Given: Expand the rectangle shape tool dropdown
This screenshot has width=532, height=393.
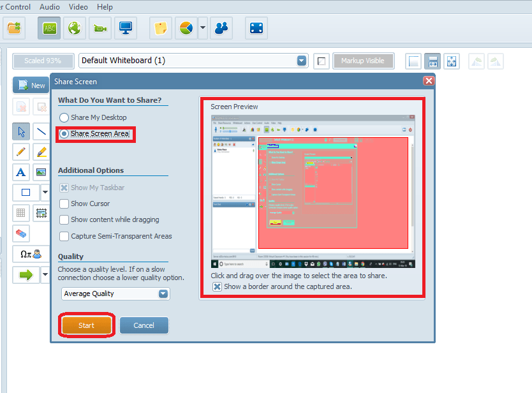Looking at the screenshot, I should coord(45,193).
